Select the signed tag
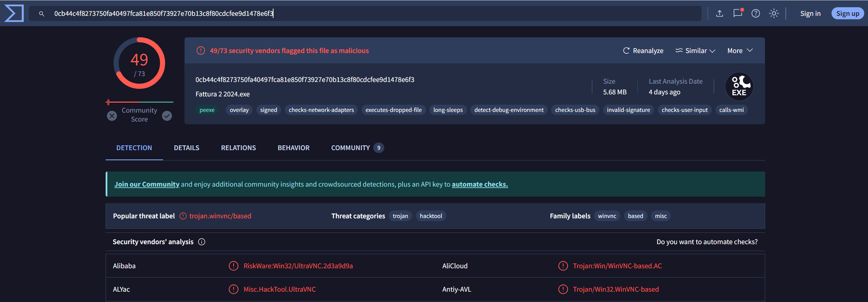This screenshot has height=302, width=868. [268, 110]
